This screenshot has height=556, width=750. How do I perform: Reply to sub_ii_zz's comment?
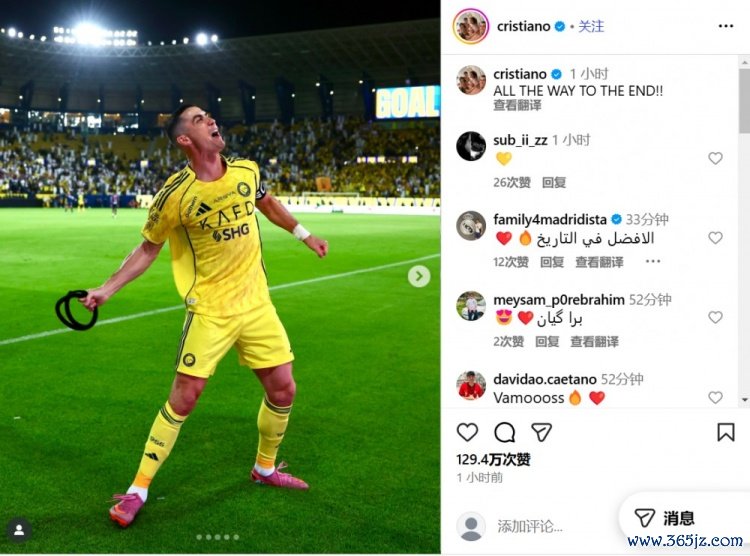554,182
